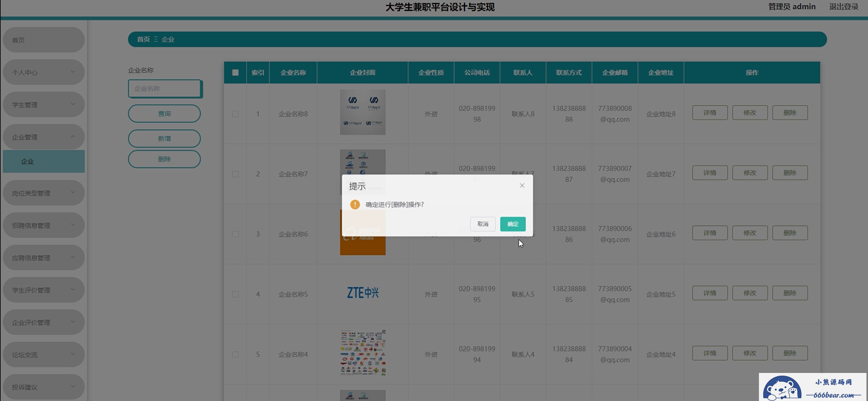
Task: Open 企业评价管理 in the sidebar
Action: (44, 322)
